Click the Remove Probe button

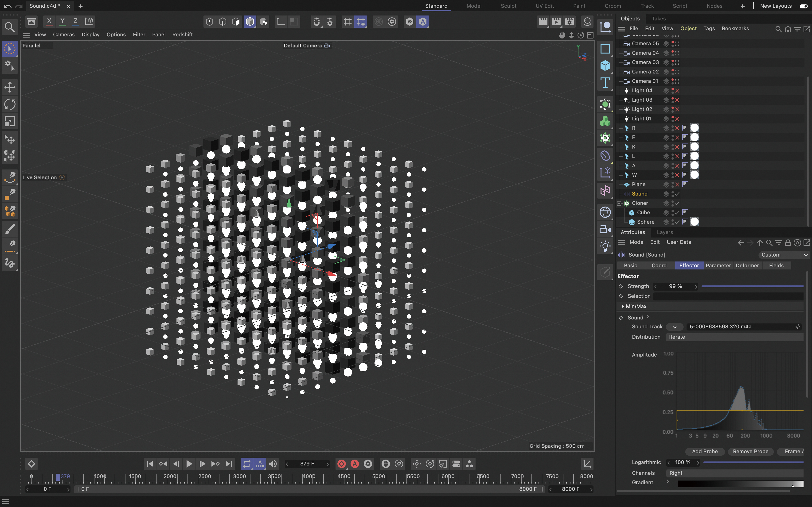click(x=750, y=451)
